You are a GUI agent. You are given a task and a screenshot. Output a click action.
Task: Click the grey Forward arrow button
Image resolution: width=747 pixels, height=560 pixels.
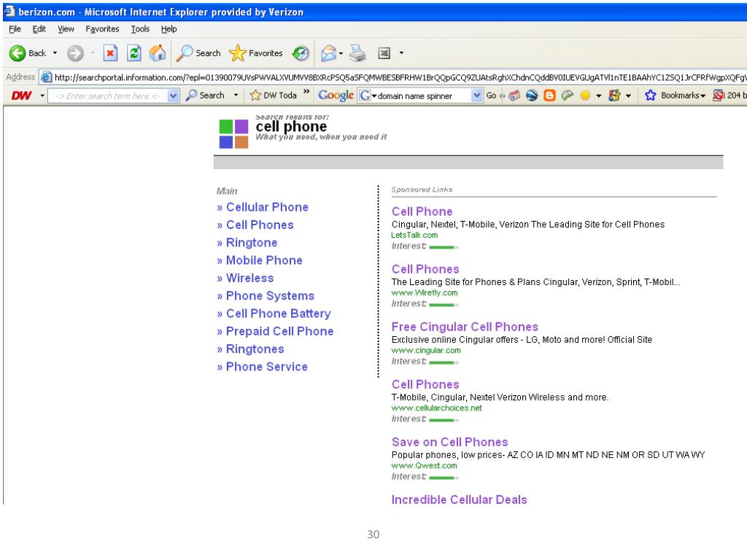point(75,53)
